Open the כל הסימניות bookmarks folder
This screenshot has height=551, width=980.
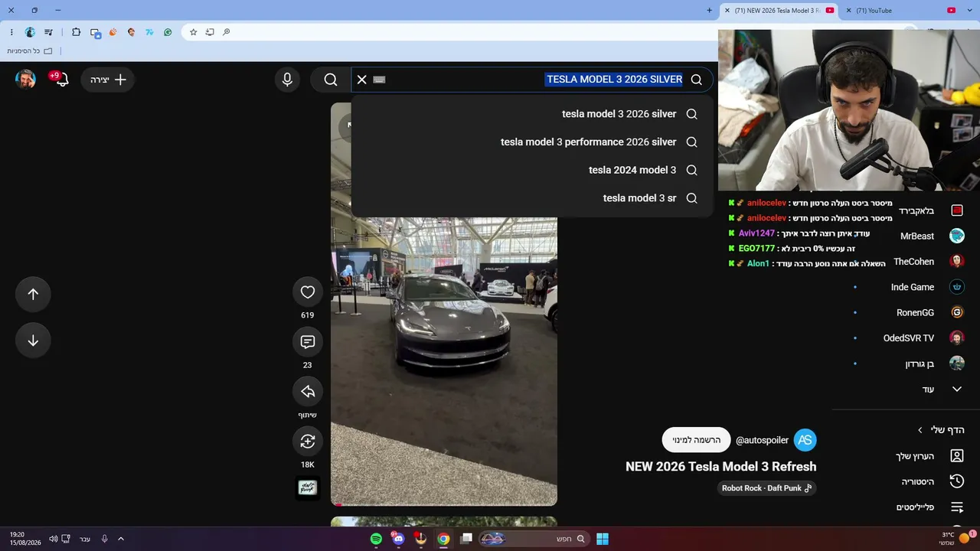[30, 51]
